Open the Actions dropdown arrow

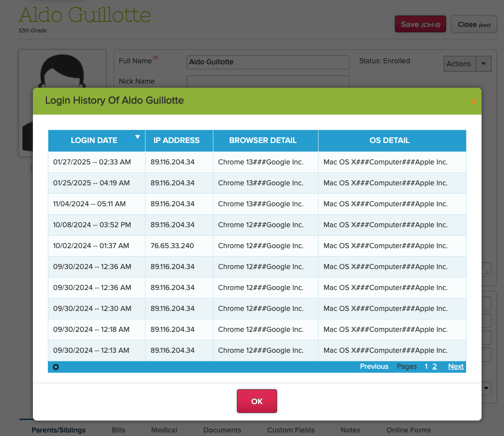coord(484,64)
